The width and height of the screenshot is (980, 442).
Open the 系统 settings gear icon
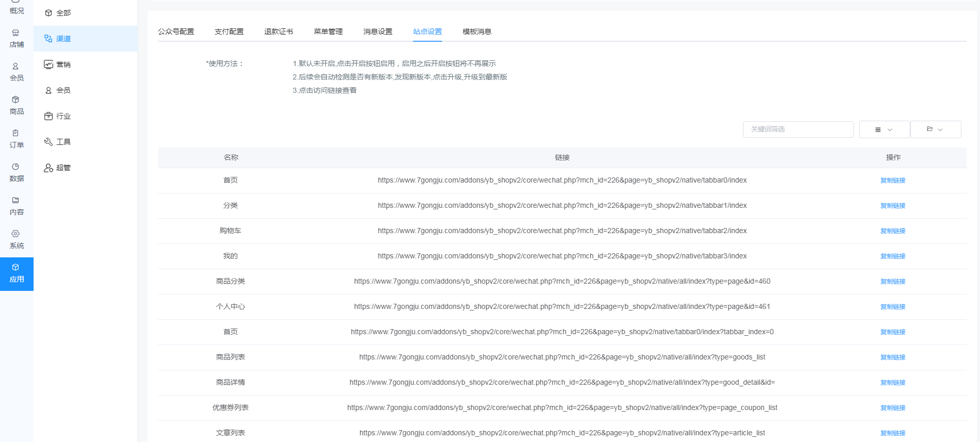[x=16, y=234]
